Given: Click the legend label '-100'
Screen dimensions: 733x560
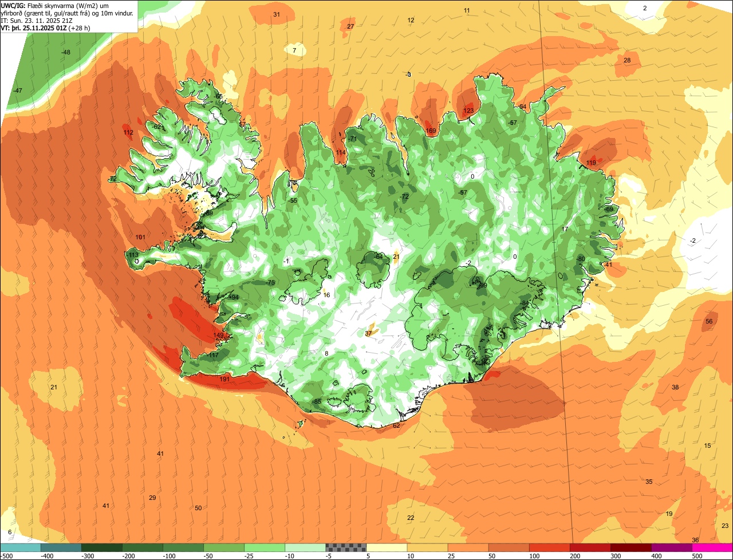Looking at the screenshot, I should tap(169, 556).
